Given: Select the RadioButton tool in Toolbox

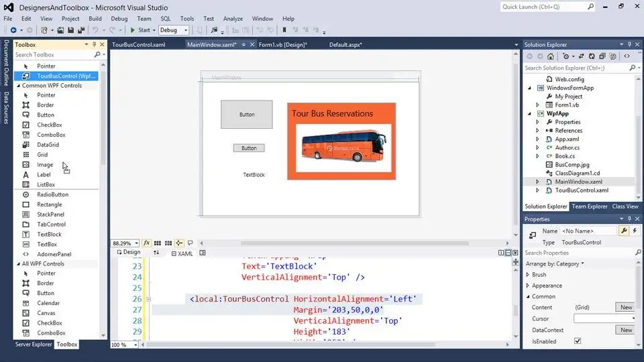Looking at the screenshot, I should click(52, 194).
